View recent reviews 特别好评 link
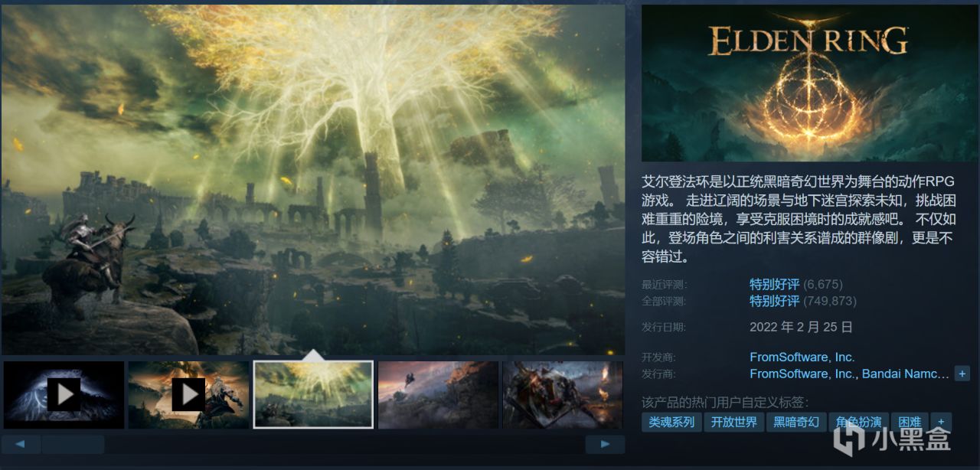 [x=774, y=284]
